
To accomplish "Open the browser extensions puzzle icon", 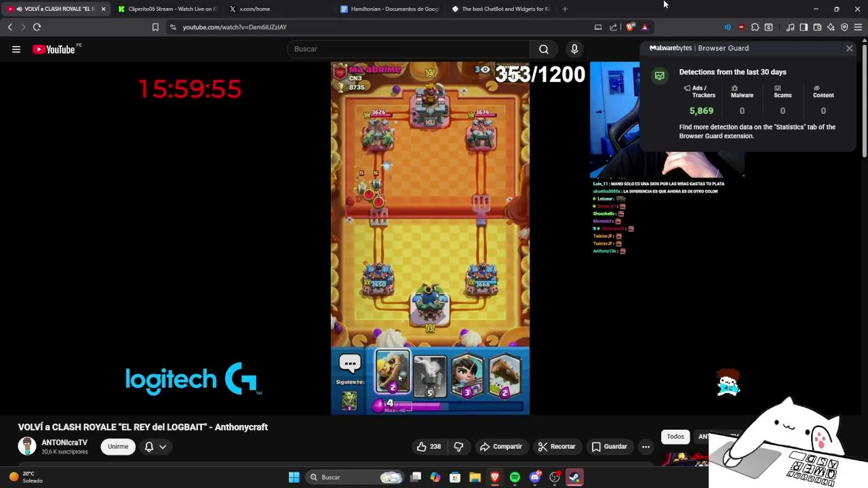I will pos(755,27).
